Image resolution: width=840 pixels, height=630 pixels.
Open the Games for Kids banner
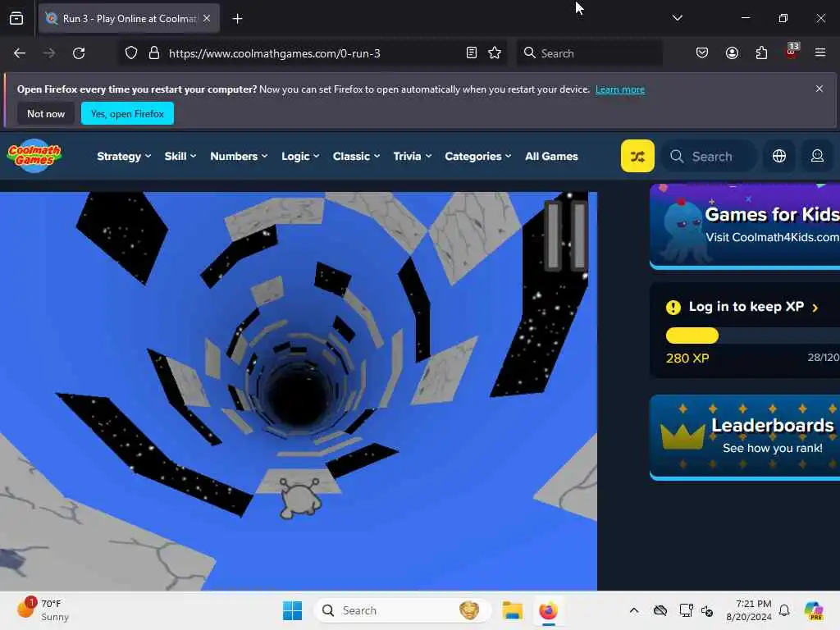[x=745, y=226]
